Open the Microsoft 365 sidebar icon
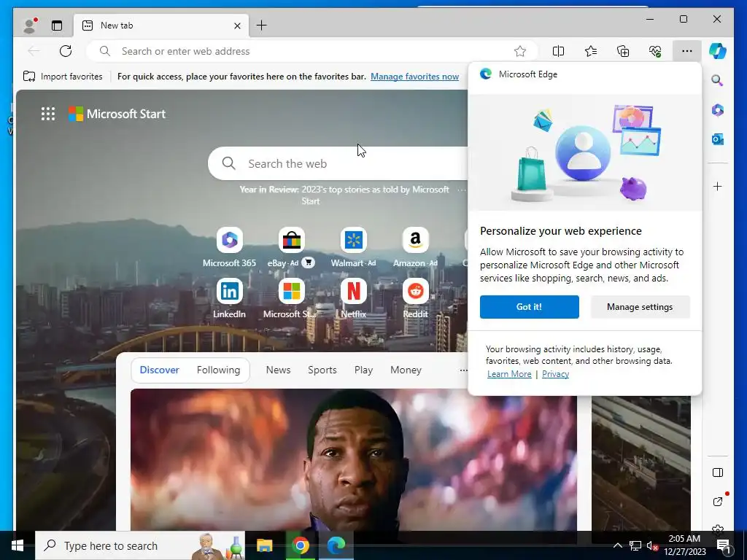 [x=718, y=110]
